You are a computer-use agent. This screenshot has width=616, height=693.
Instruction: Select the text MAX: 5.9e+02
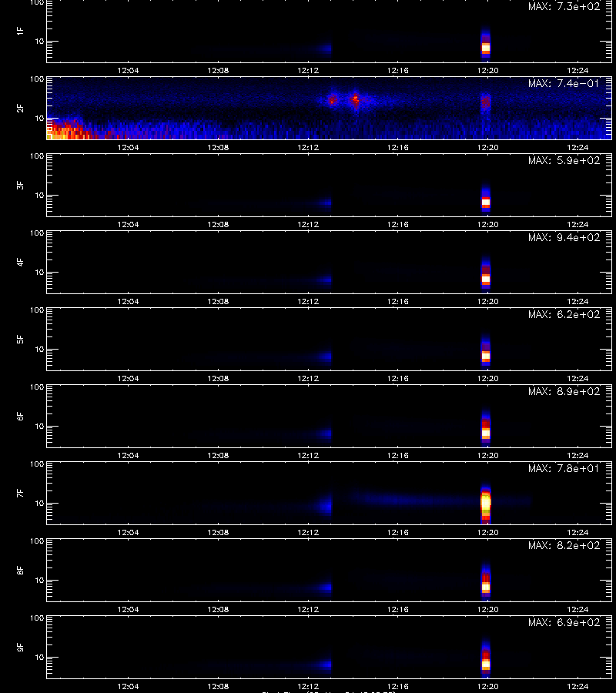point(564,160)
